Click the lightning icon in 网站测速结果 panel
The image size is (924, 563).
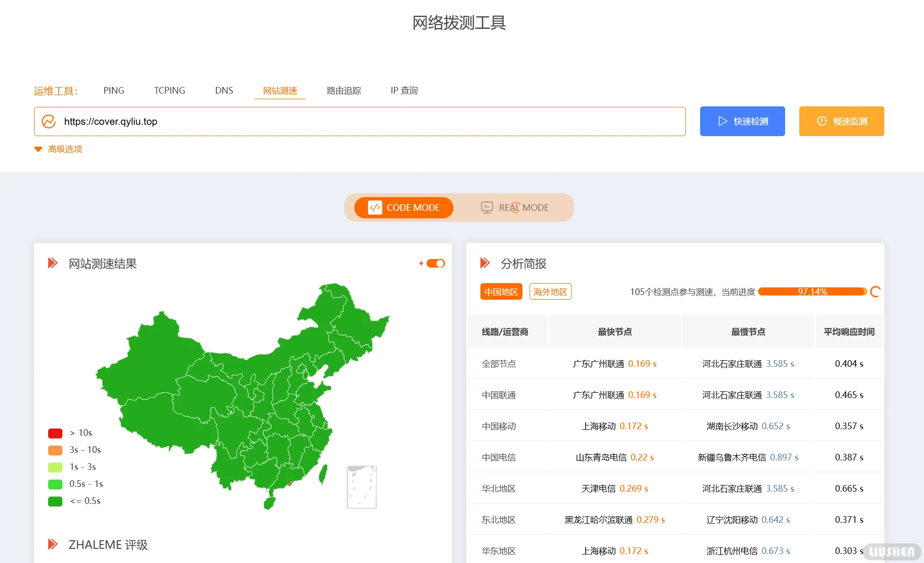pos(422,263)
